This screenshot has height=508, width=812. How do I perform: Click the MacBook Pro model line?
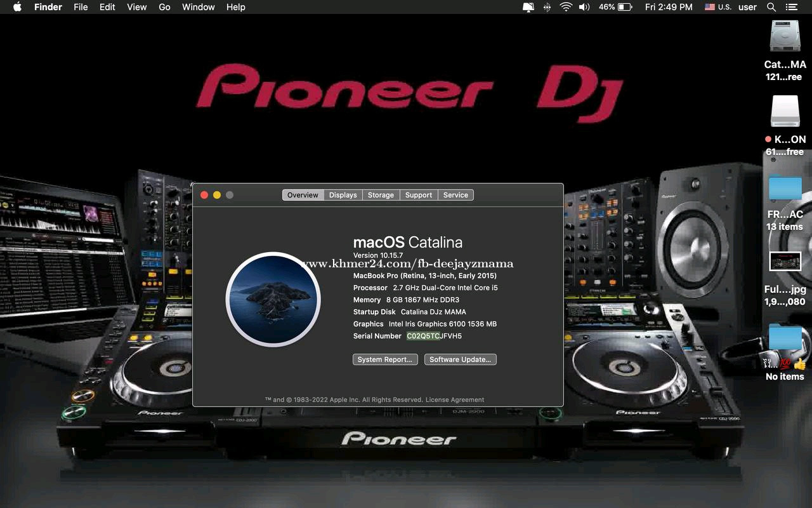(x=425, y=276)
